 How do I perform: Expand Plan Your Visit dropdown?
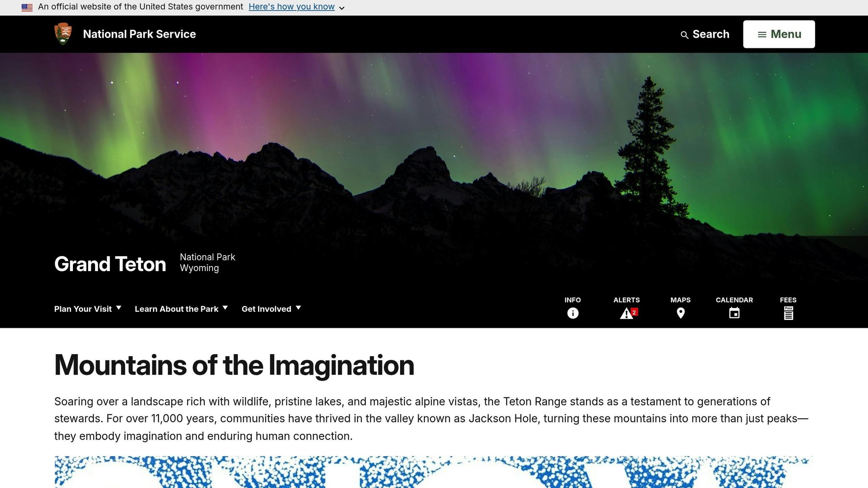pos(88,309)
